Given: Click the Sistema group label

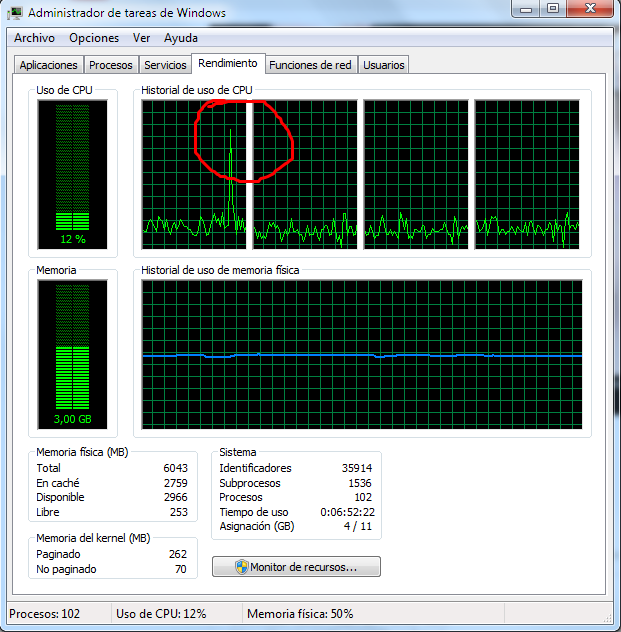Looking at the screenshot, I should 238,452.
